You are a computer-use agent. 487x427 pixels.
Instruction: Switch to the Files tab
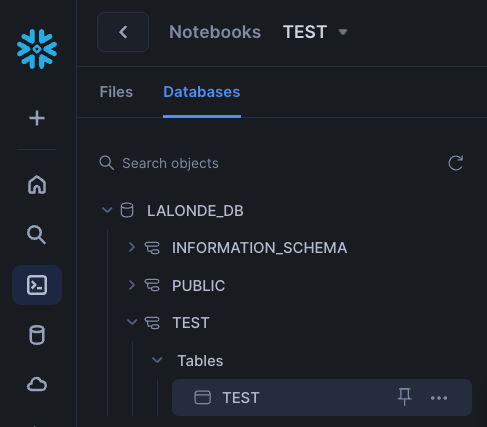[x=116, y=92]
